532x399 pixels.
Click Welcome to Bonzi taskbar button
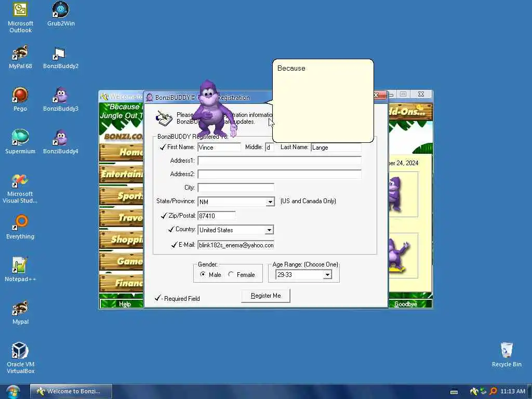click(x=71, y=391)
